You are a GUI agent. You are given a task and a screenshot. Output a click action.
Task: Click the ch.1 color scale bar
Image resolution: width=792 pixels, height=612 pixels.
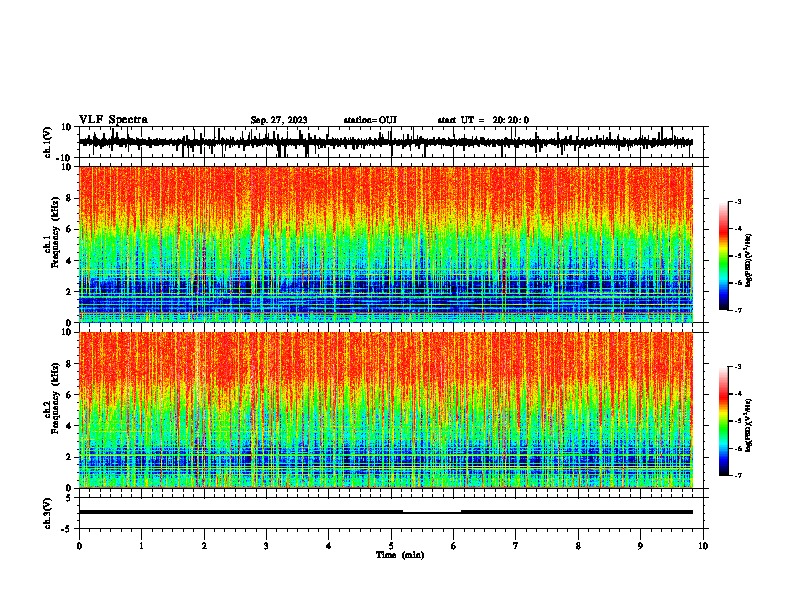pos(723,256)
